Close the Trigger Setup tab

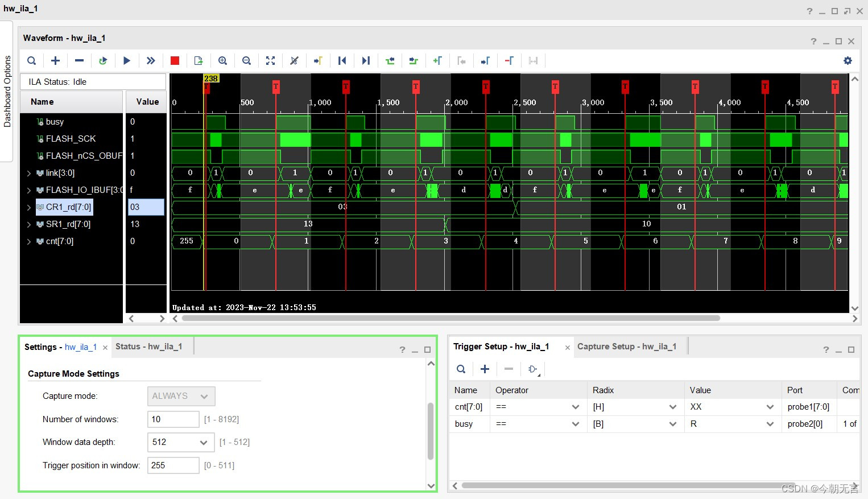[567, 348]
